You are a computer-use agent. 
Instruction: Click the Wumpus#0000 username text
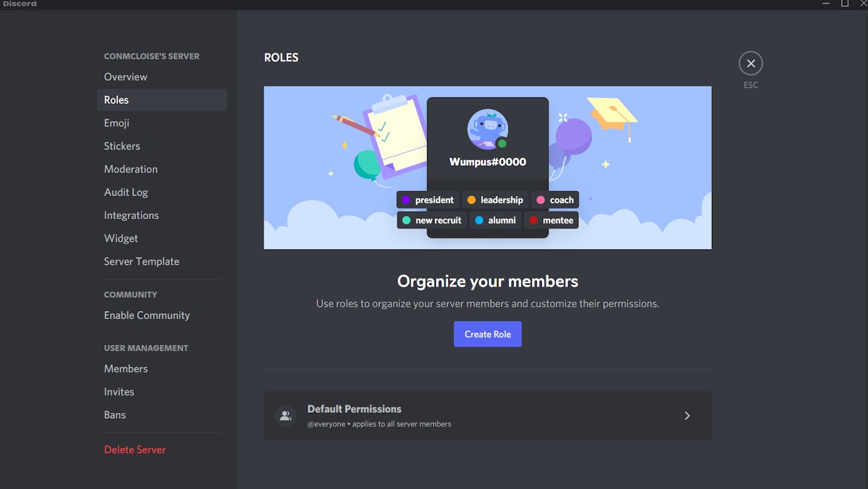488,162
